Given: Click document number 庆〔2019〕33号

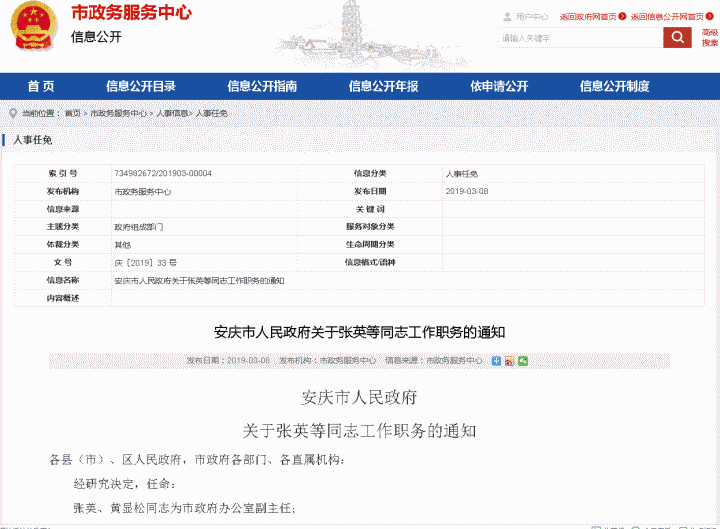Looking at the screenshot, I should click(x=146, y=263).
